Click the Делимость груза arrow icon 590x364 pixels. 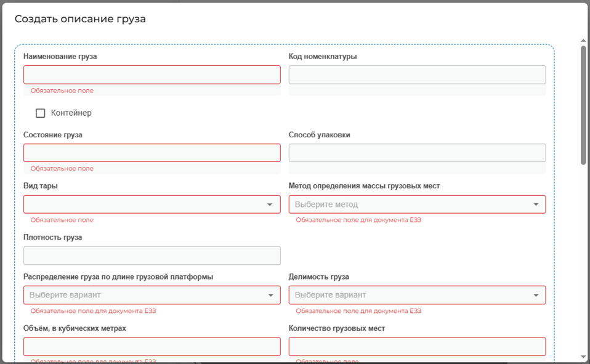click(x=536, y=295)
